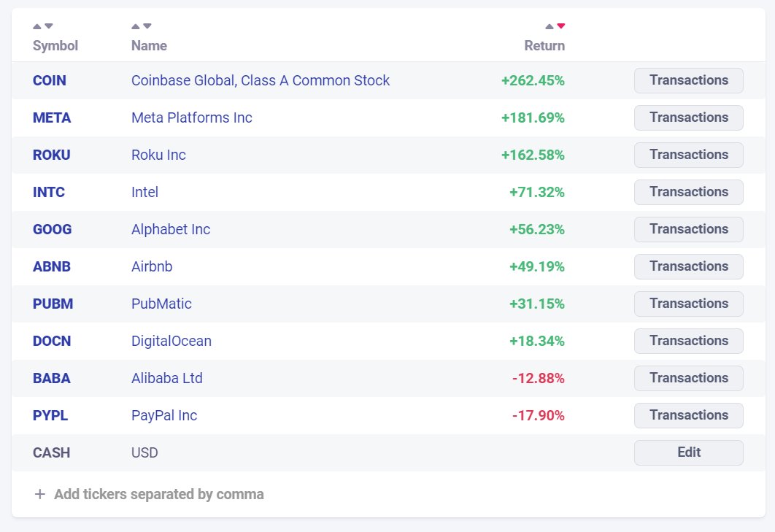
Task: Select the +71.32% return value
Action: click(537, 192)
